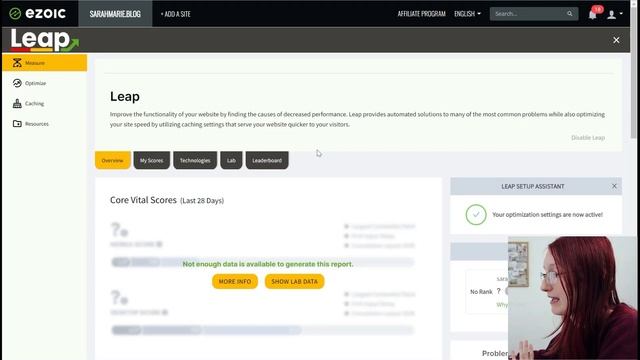Click the Leap logo
The image size is (640, 360).
[x=44, y=40]
